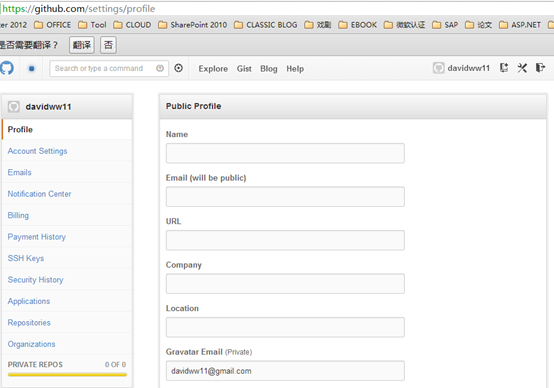
Task: Click the davidww11 avatar in the top bar
Action: (438, 68)
